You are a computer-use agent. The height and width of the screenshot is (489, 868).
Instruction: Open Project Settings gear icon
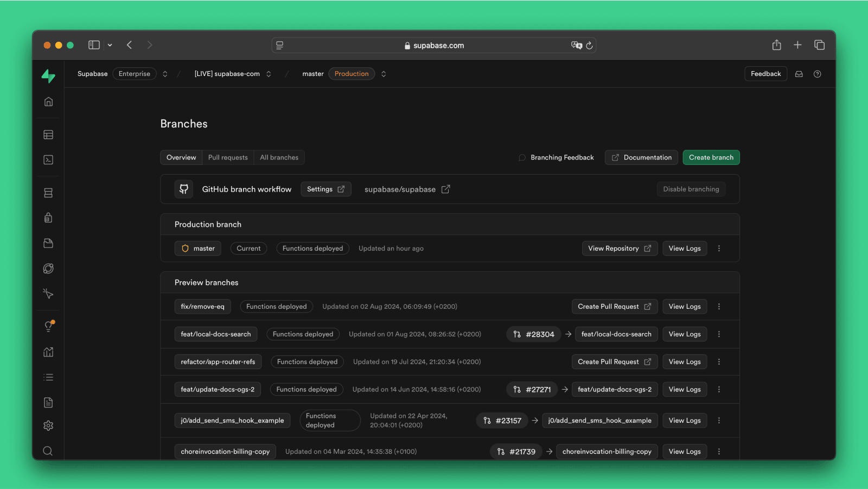pos(48,426)
